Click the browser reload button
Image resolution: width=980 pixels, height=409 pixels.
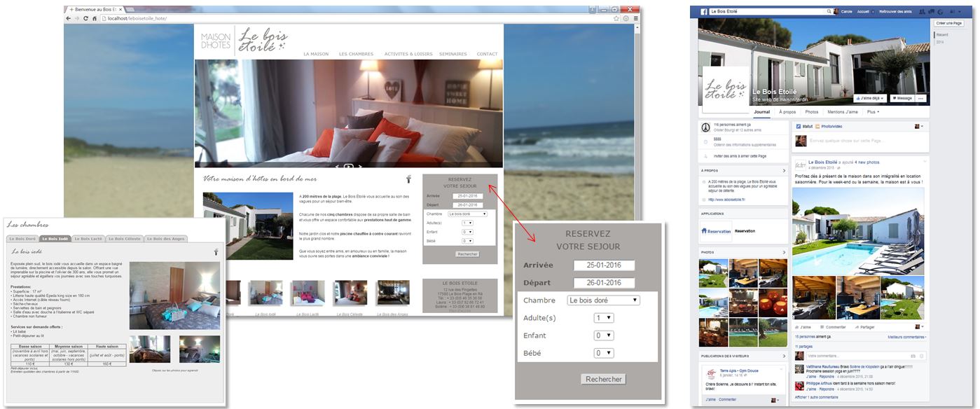click(87, 18)
